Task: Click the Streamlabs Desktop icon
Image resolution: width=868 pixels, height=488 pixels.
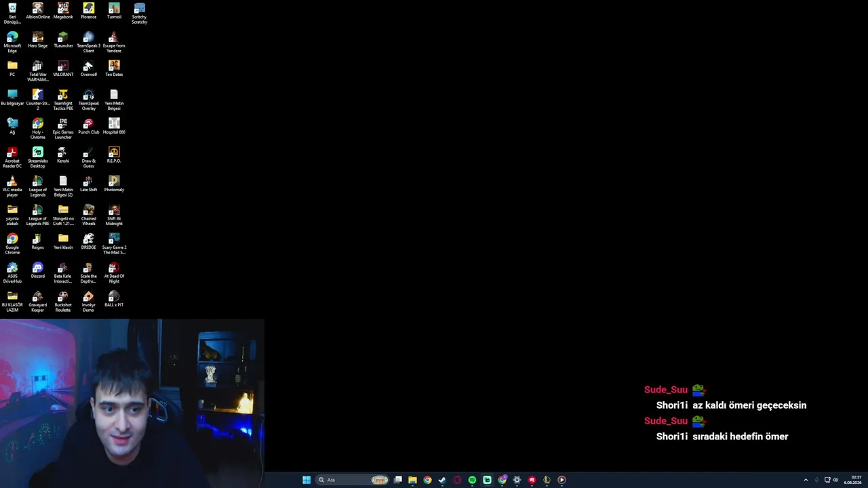Action: point(38,157)
